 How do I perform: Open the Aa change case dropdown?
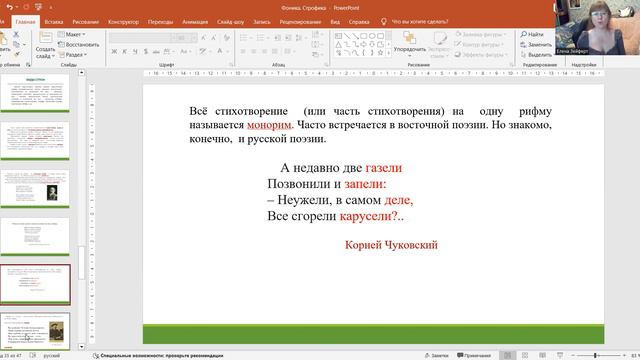[x=185, y=51]
